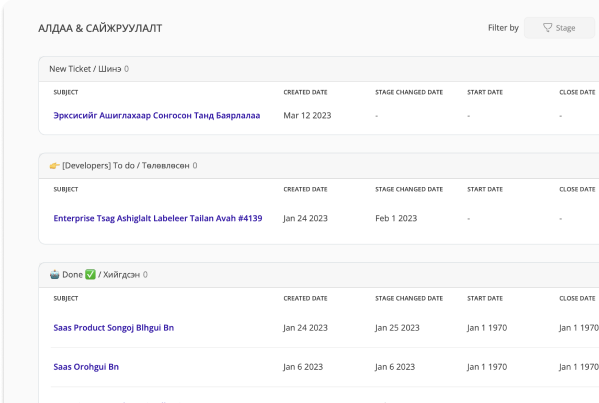Click STAGE CHANGED DATE header in New Ticket section

[409, 92]
